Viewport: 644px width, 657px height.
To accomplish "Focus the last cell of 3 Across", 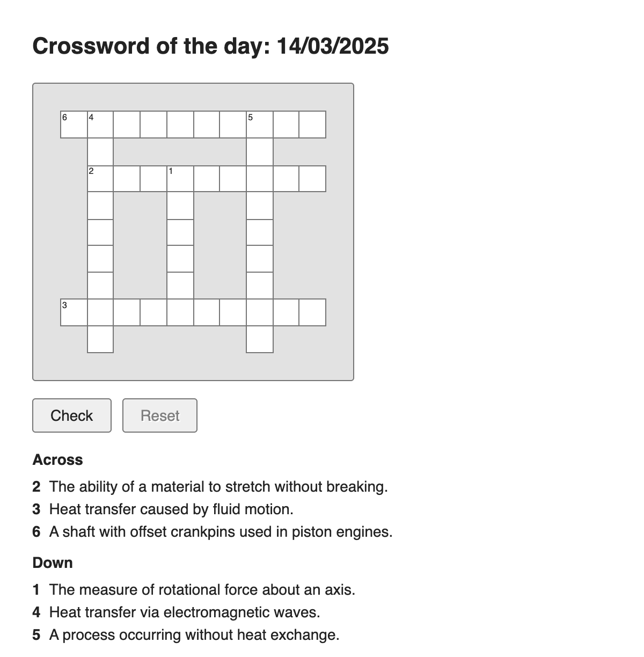I will [x=312, y=312].
